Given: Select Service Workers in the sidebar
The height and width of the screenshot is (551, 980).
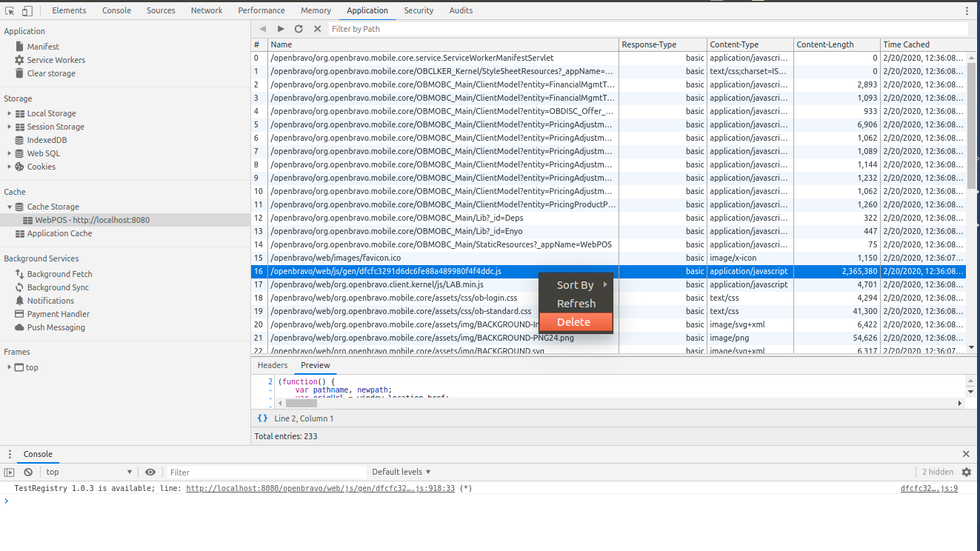Looking at the screenshot, I should (x=56, y=60).
